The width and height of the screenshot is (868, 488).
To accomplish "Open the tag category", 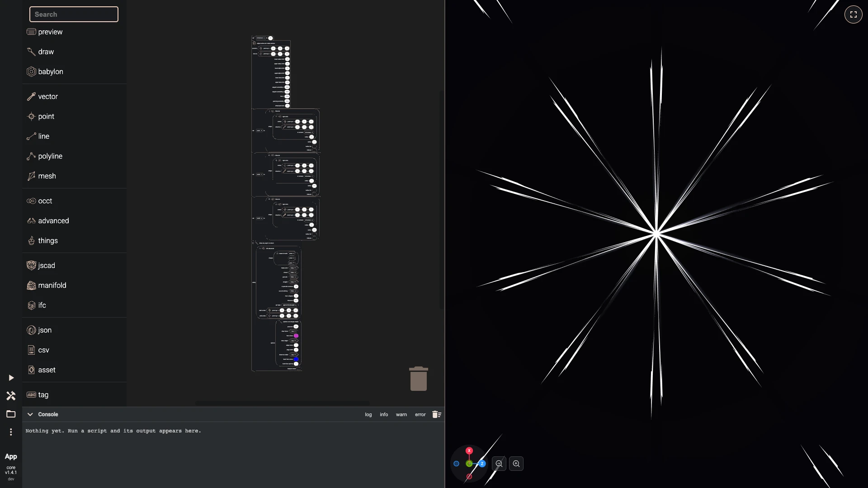I will 74,394.
